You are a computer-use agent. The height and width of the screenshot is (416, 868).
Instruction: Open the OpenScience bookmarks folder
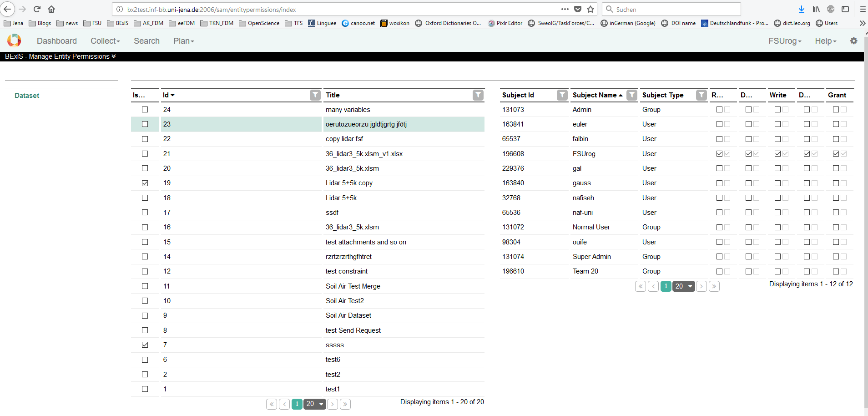tap(259, 23)
